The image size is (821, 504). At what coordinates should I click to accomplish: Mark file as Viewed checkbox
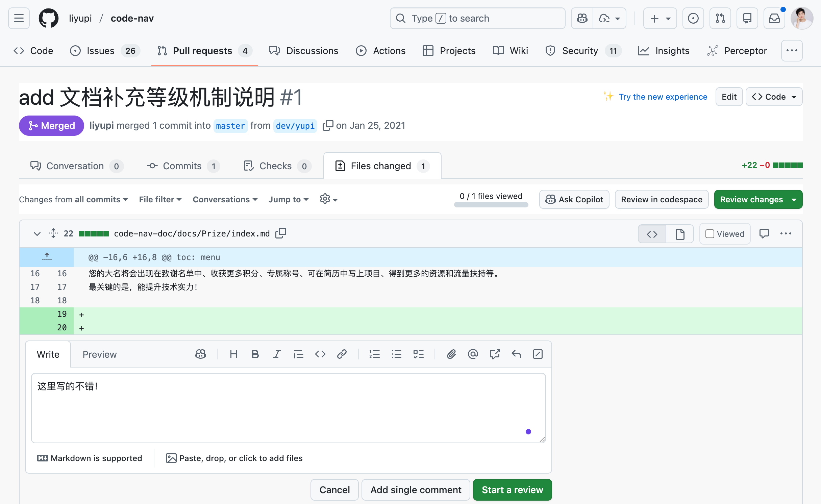[x=710, y=234]
